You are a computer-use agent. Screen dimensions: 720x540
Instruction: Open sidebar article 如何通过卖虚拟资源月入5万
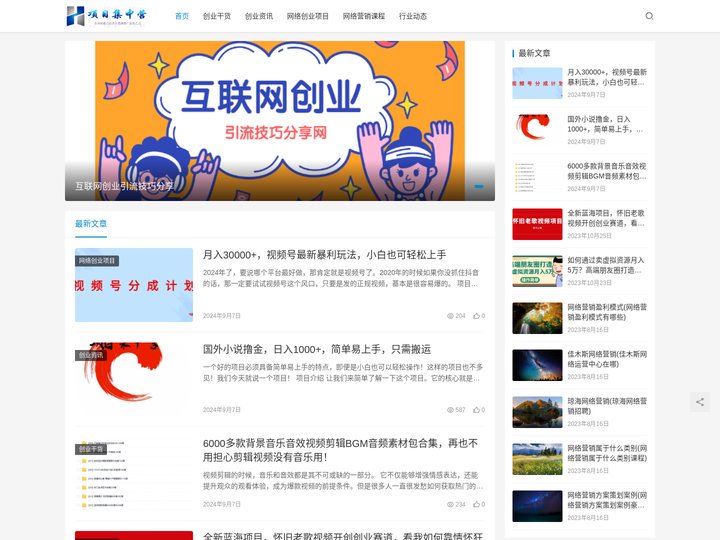pyautogui.click(x=606, y=265)
